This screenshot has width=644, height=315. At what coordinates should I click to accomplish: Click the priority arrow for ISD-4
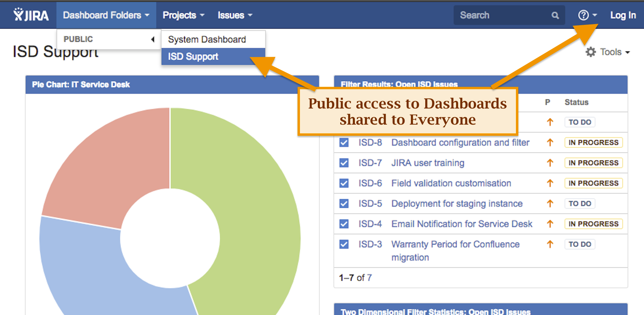tap(550, 224)
